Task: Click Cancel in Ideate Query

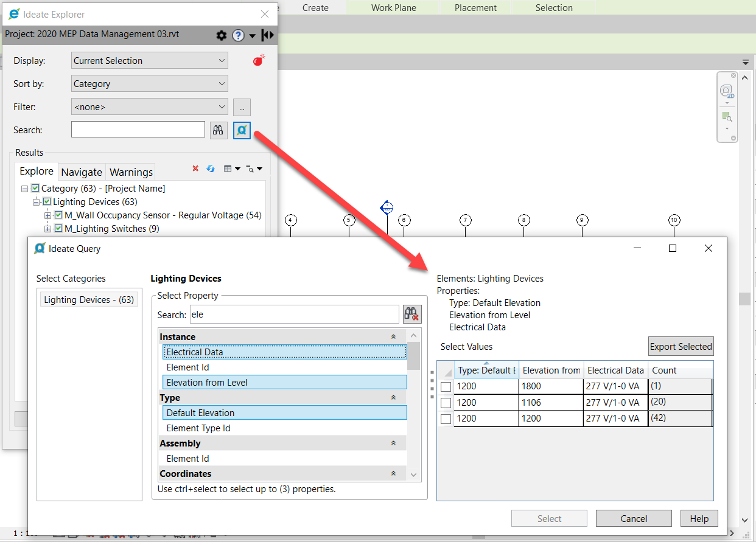Action: [634, 518]
